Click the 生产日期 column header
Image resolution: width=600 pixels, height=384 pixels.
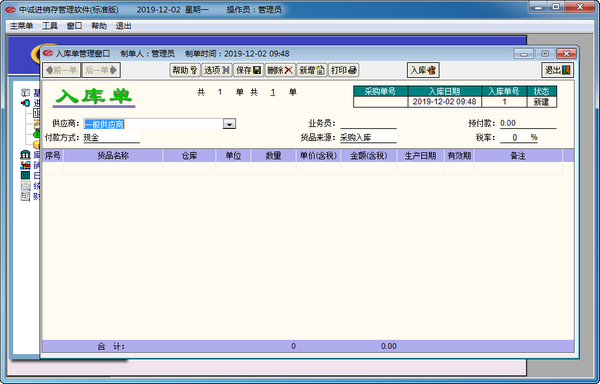(420, 156)
